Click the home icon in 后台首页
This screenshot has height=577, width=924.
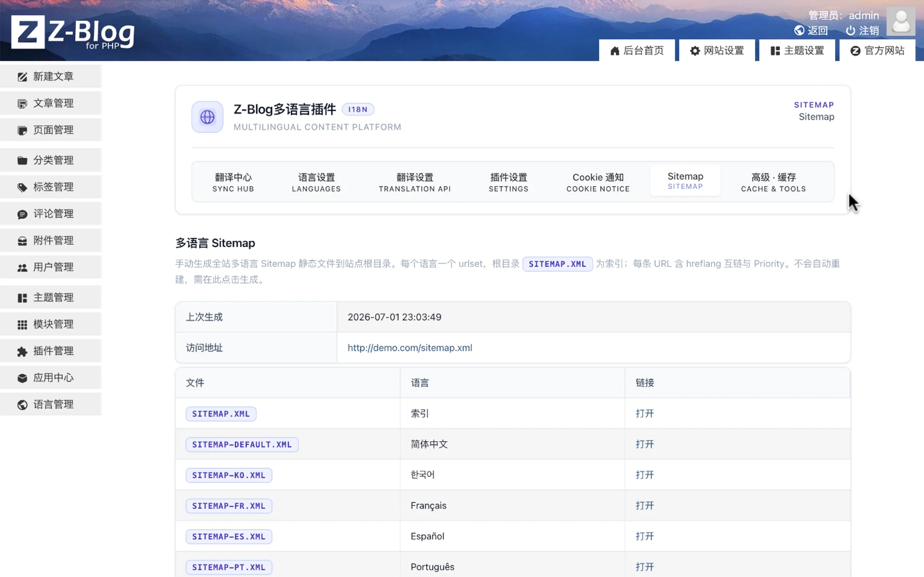pyautogui.click(x=615, y=51)
